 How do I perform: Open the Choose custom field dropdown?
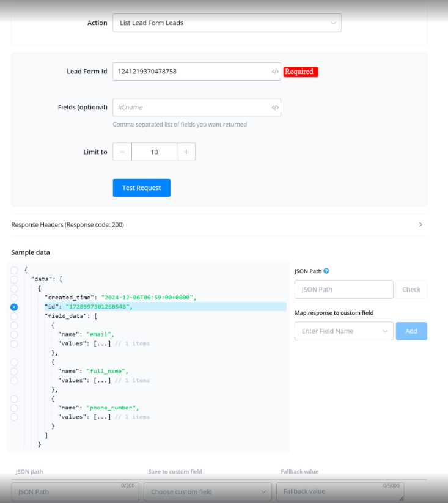(208, 491)
